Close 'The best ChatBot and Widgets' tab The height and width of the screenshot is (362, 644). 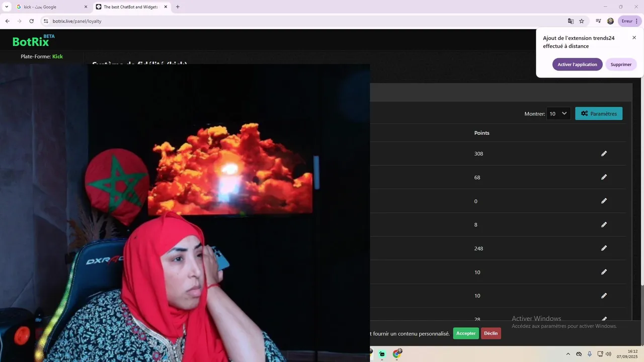pos(166,7)
